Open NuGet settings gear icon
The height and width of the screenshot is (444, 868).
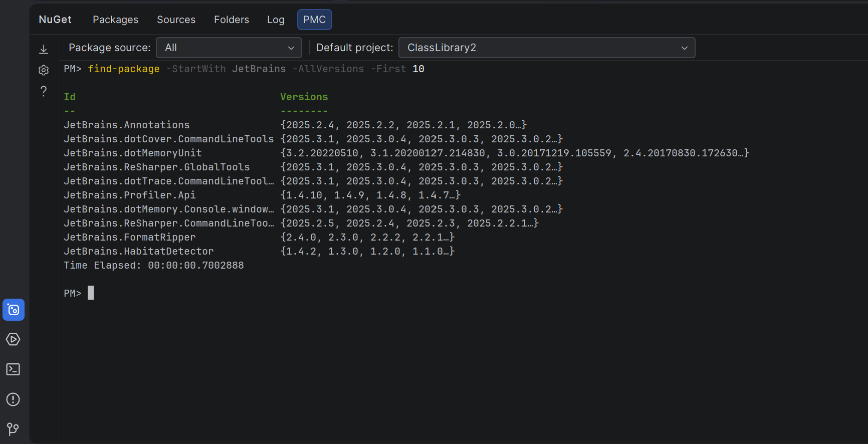[44, 70]
